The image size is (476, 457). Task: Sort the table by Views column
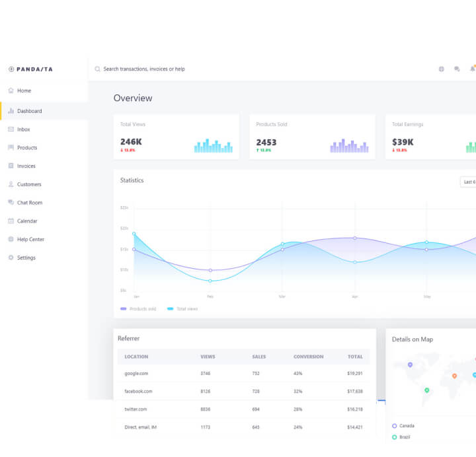coord(208,357)
